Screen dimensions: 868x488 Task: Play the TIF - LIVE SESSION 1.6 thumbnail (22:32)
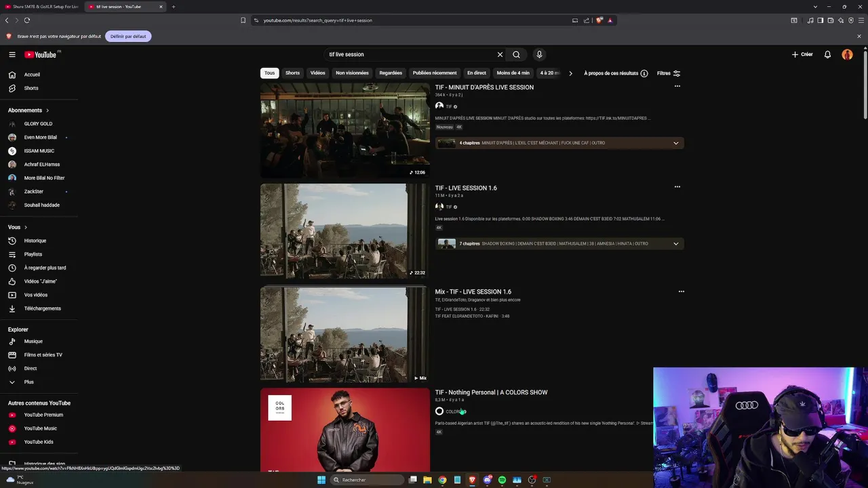pos(345,231)
